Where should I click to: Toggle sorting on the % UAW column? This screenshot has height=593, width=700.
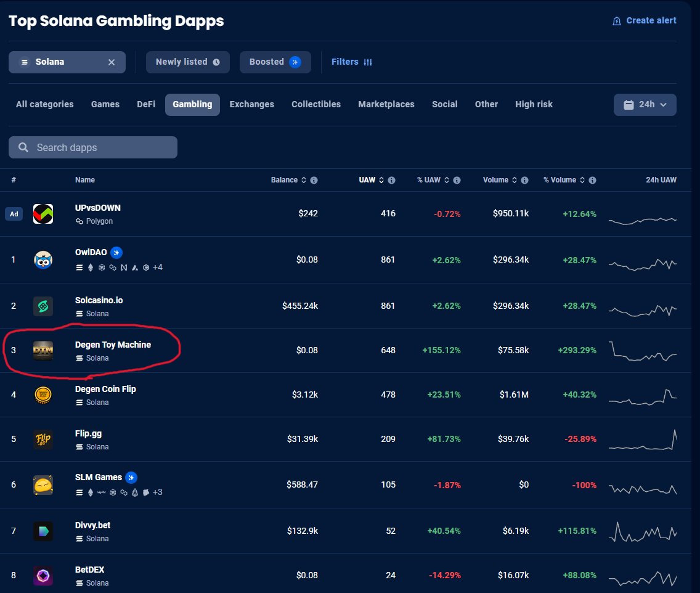click(x=447, y=180)
